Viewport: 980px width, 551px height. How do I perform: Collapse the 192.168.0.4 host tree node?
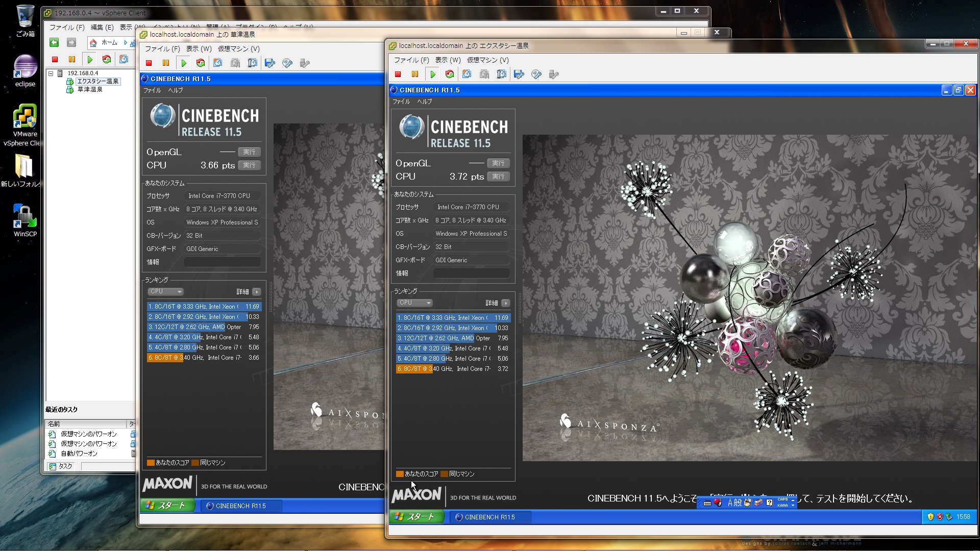51,73
